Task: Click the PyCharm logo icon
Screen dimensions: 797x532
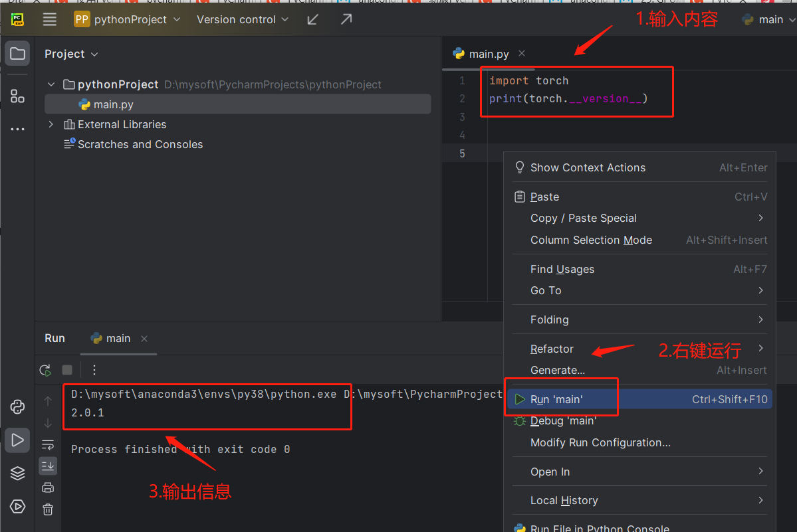Action: [x=16, y=19]
